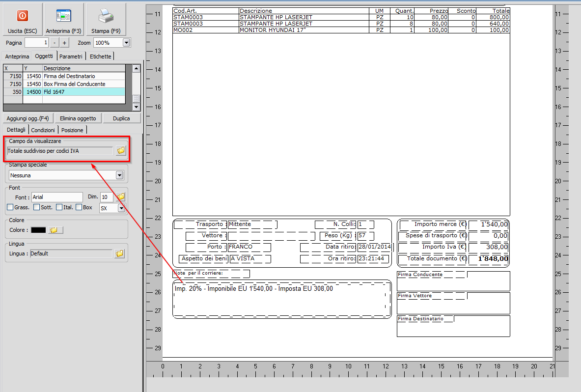Screen dimensions: 581x392
Task: Click the black Colore swatch
Action: pyautogui.click(x=38, y=230)
